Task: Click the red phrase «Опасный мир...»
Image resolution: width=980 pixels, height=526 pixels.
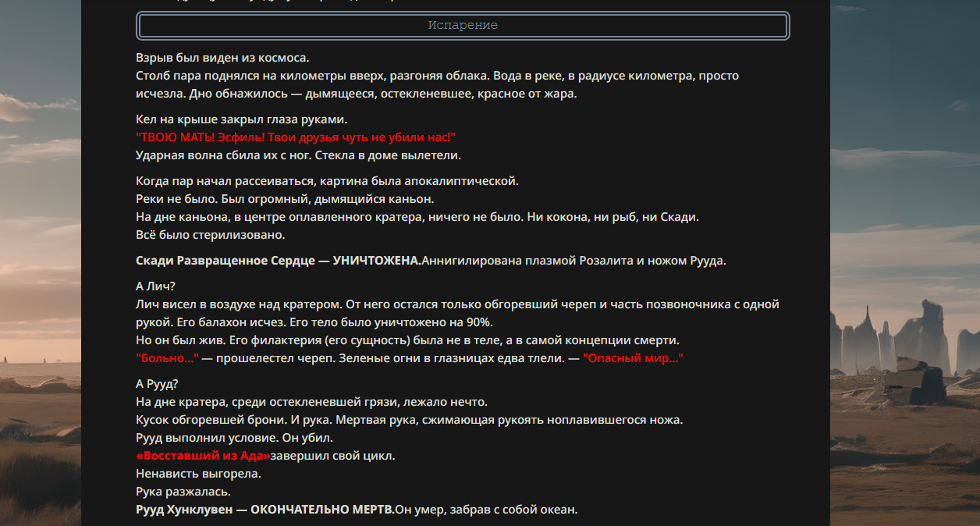Action: point(633,358)
